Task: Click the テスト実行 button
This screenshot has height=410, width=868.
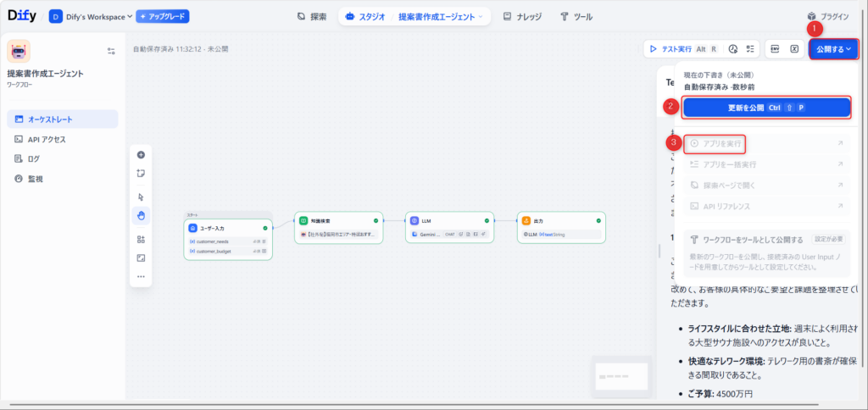Action: pos(676,49)
